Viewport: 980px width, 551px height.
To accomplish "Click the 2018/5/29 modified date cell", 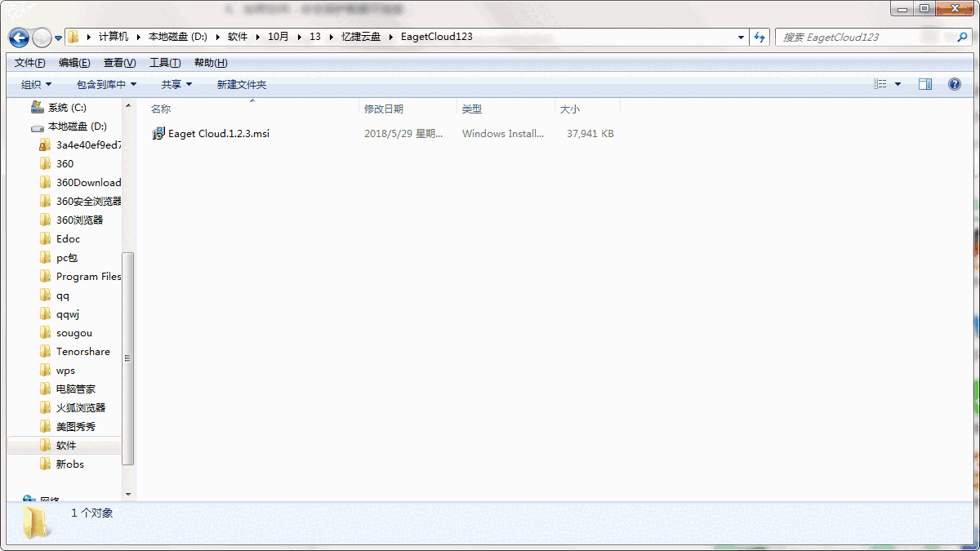I will coord(403,134).
